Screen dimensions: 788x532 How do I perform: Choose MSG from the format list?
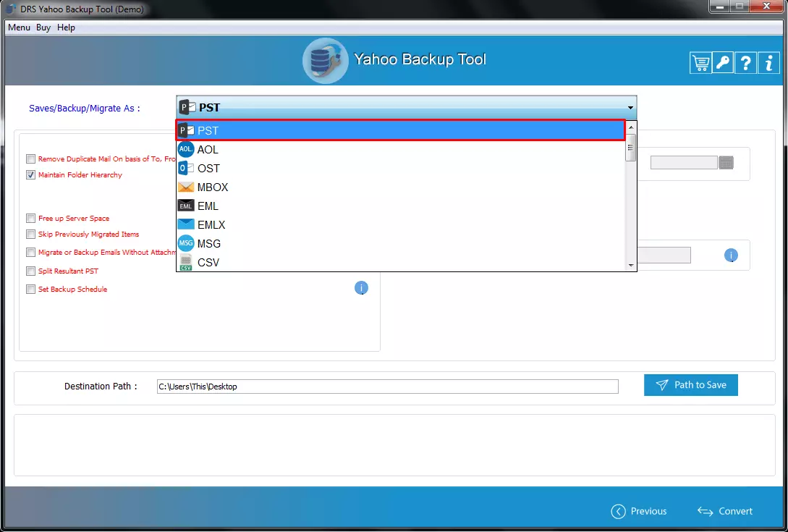tap(401, 244)
